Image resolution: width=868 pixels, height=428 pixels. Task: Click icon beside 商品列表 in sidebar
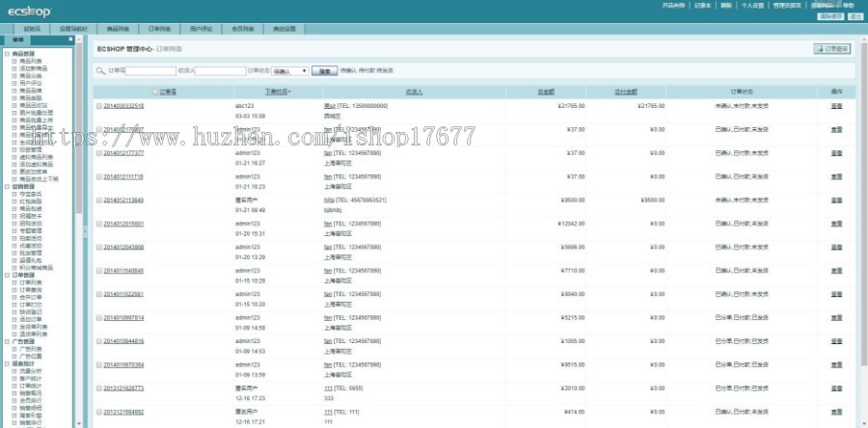click(x=14, y=62)
